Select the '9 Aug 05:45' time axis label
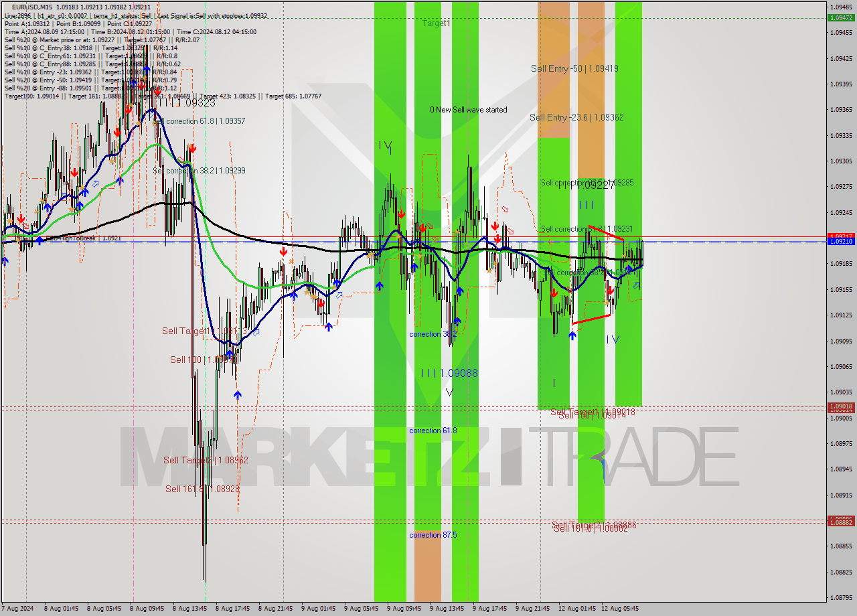The width and height of the screenshot is (857, 616). click(362, 609)
